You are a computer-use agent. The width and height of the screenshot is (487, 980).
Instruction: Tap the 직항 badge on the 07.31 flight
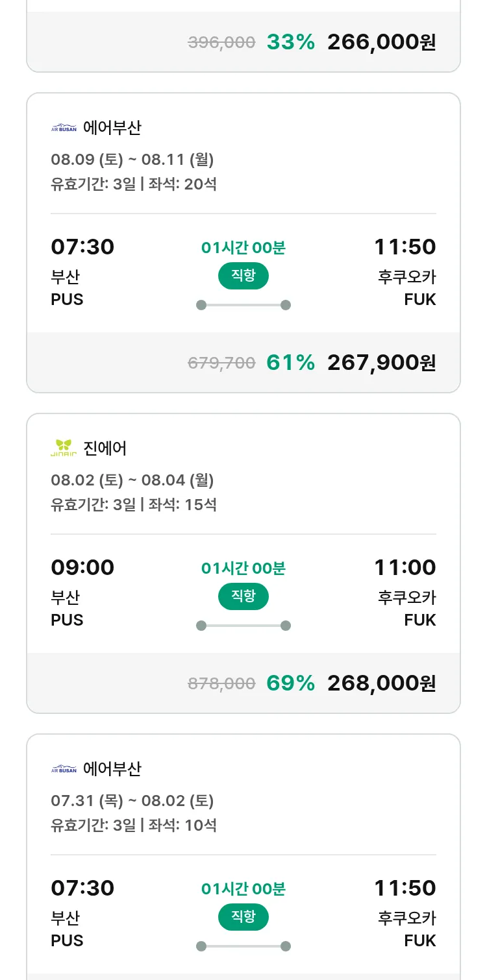243,917
